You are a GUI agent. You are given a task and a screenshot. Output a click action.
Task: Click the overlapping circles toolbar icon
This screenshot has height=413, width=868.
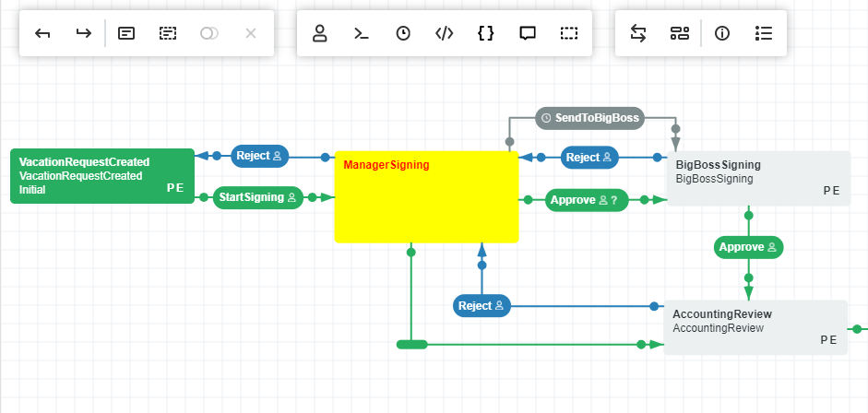[209, 34]
